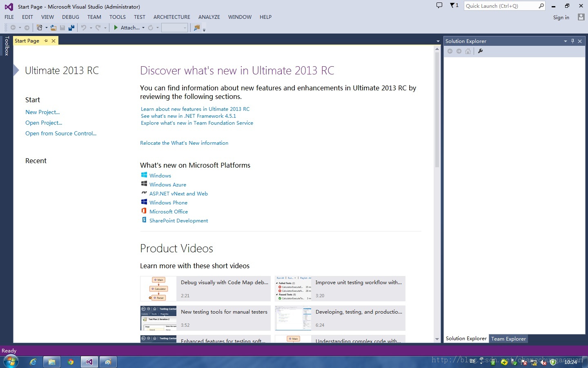Click the Redo toolbar icon
This screenshot has height=368, width=588.
coord(98,28)
